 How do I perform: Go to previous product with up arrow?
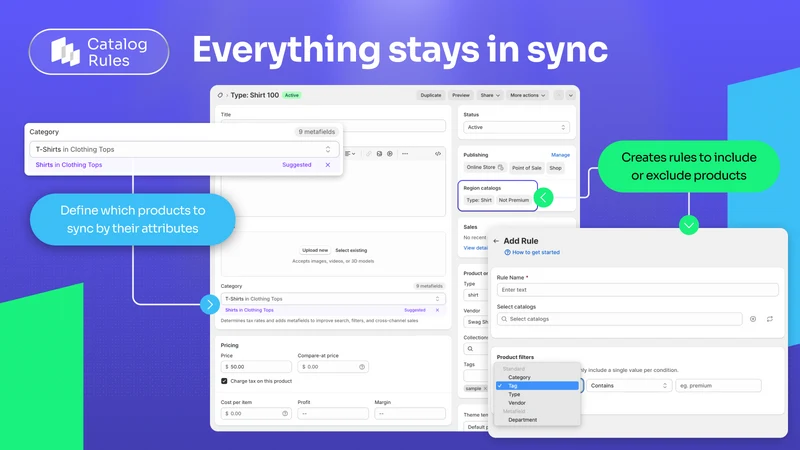[x=559, y=95]
